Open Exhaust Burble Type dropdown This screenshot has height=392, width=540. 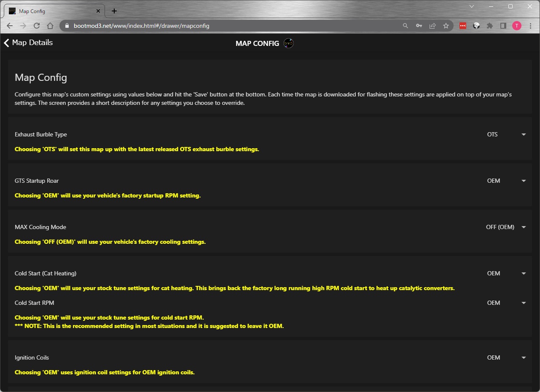coord(506,134)
